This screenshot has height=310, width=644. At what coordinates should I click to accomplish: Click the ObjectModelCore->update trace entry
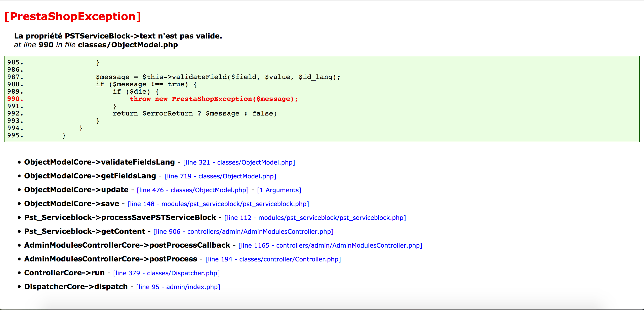[x=76, y=190]
